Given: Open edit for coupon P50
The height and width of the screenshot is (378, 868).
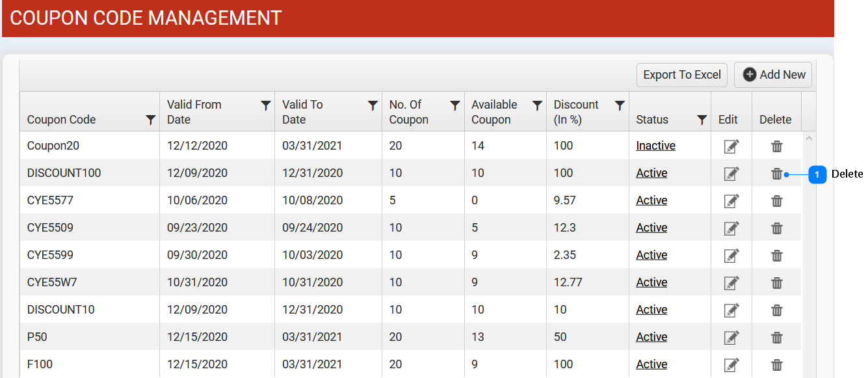Looking at the screenshot, I should tap(731, 338).
